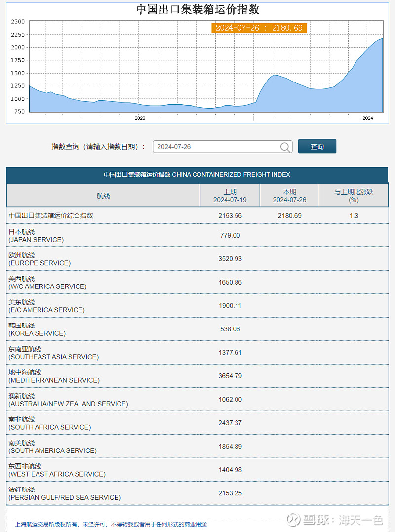Select the 美东航线 (E/C AMERICA SERVICE) row label
395x532 pixels.
(46, 306)
